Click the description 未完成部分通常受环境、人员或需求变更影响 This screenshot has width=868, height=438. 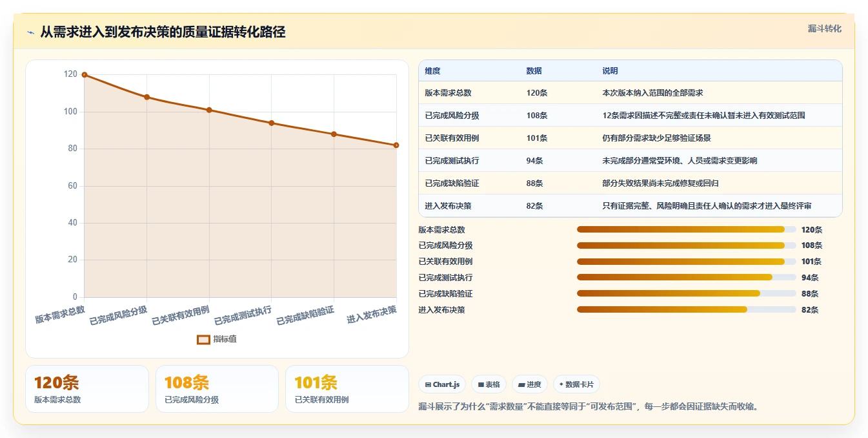680,161
